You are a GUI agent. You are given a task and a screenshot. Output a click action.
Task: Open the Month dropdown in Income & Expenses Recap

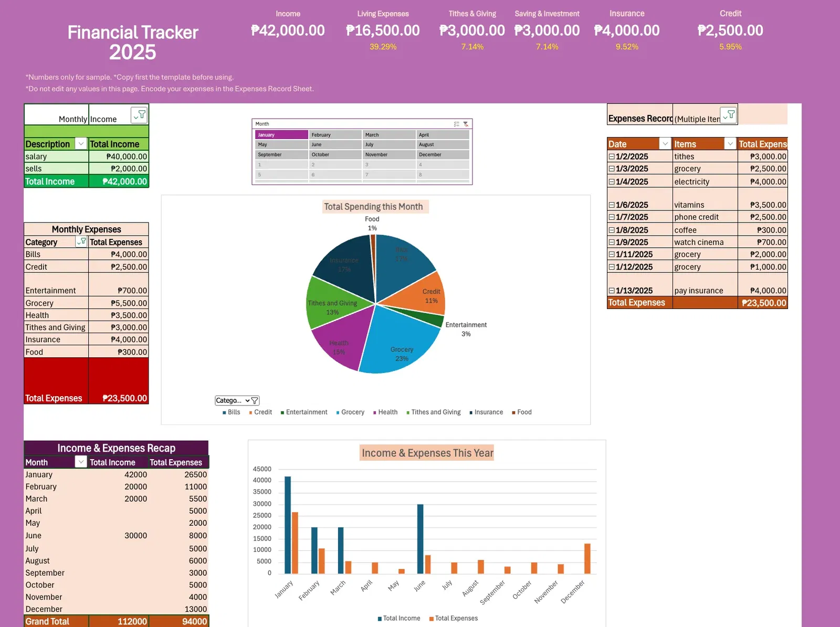[x=81, y=462]
